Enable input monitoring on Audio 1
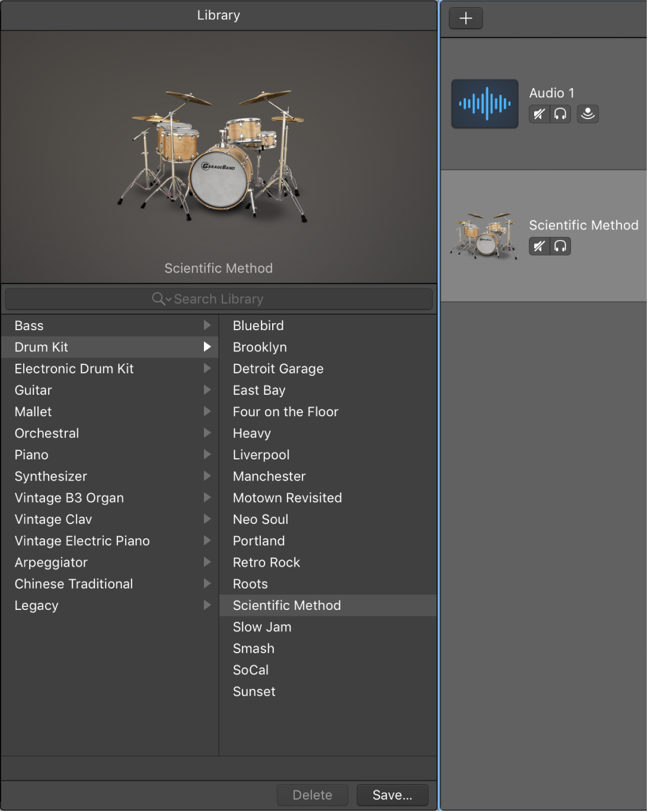 [588, 114]
